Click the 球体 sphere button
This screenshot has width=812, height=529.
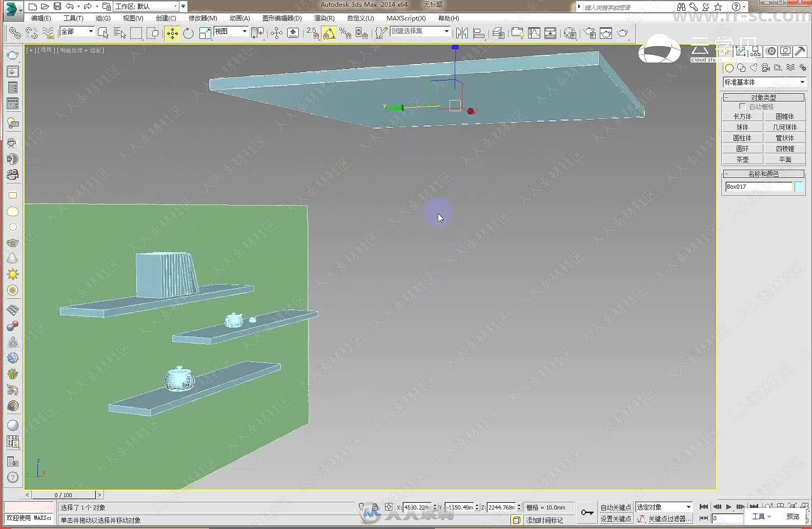tap(742, 127)
